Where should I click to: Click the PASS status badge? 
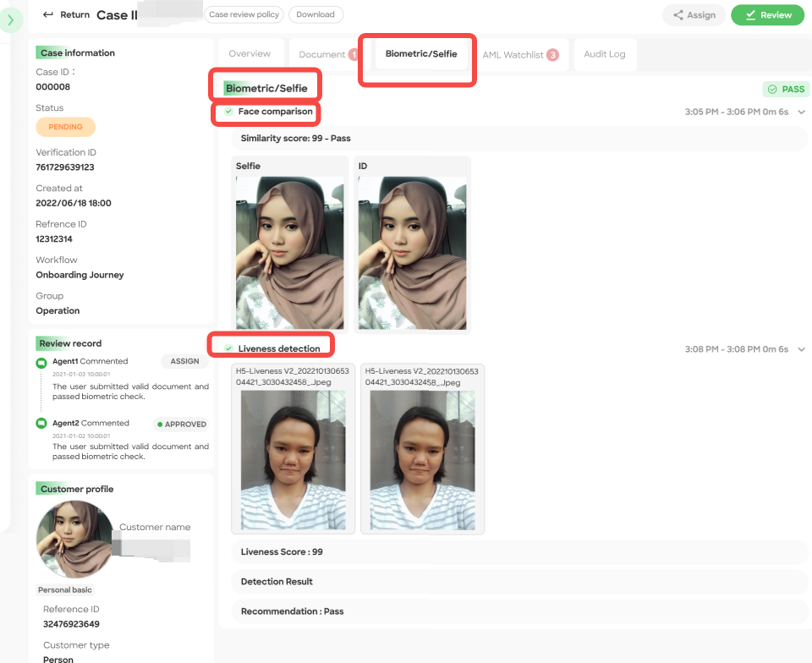(x=786, y=89)
